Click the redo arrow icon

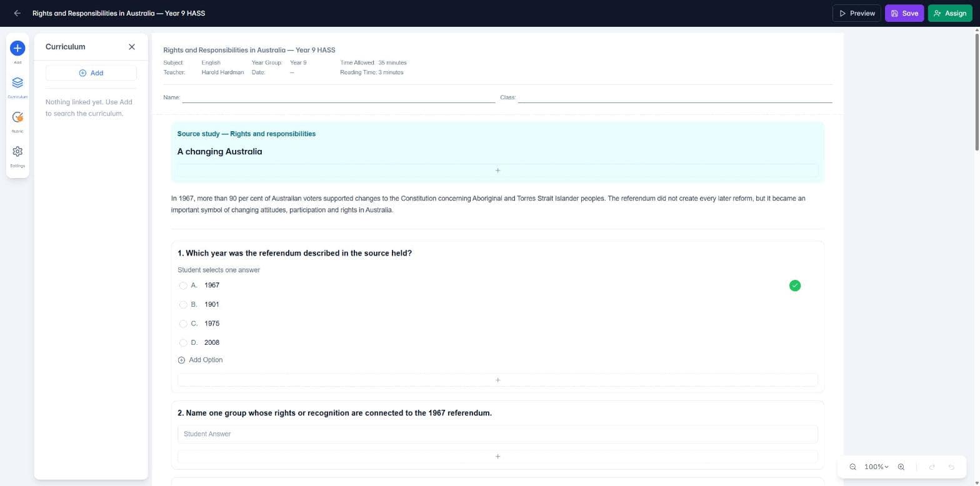coord(932,467)
